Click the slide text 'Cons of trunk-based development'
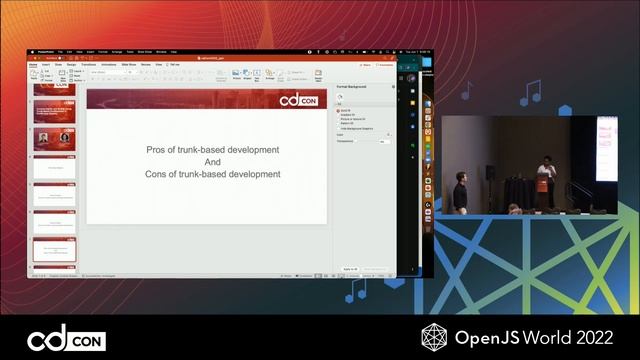 213,174
